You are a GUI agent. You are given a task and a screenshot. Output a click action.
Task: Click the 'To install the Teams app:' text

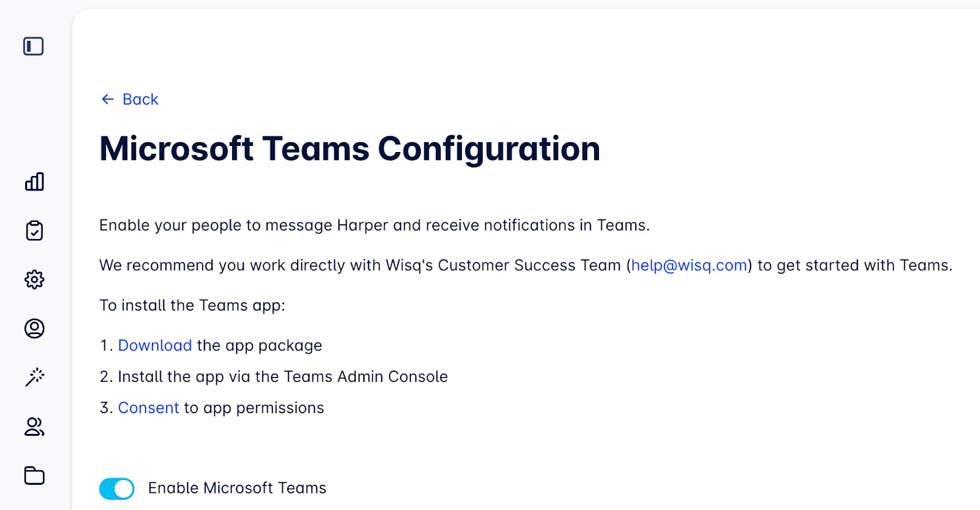click(192, 305)
